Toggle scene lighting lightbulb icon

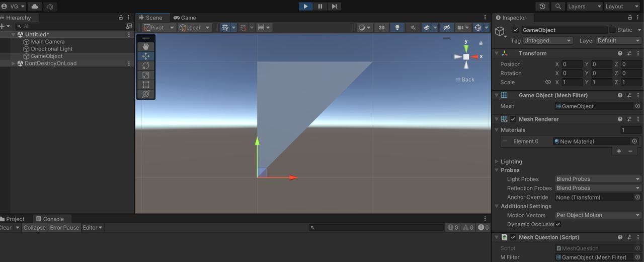point(397,28)
